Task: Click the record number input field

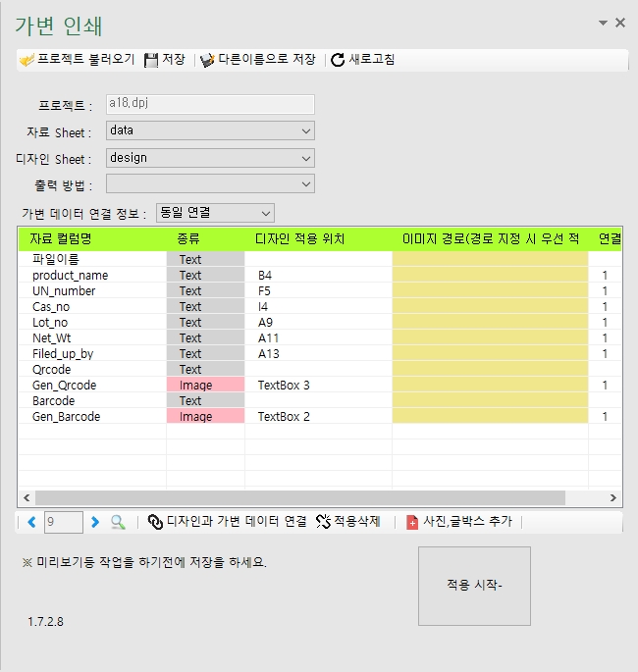Action: point(64,522)
